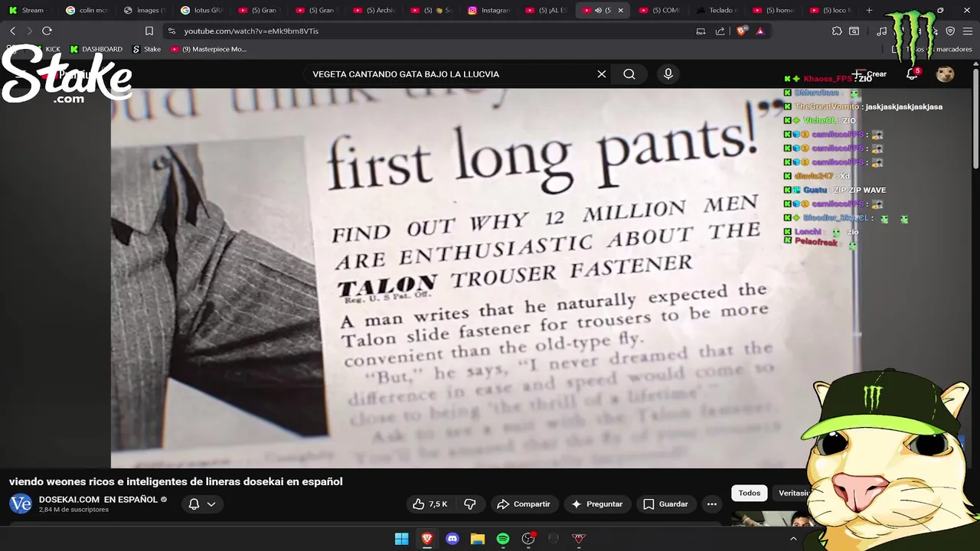
Task: Run search with the magnifier icon
Action: pos(629,74)
